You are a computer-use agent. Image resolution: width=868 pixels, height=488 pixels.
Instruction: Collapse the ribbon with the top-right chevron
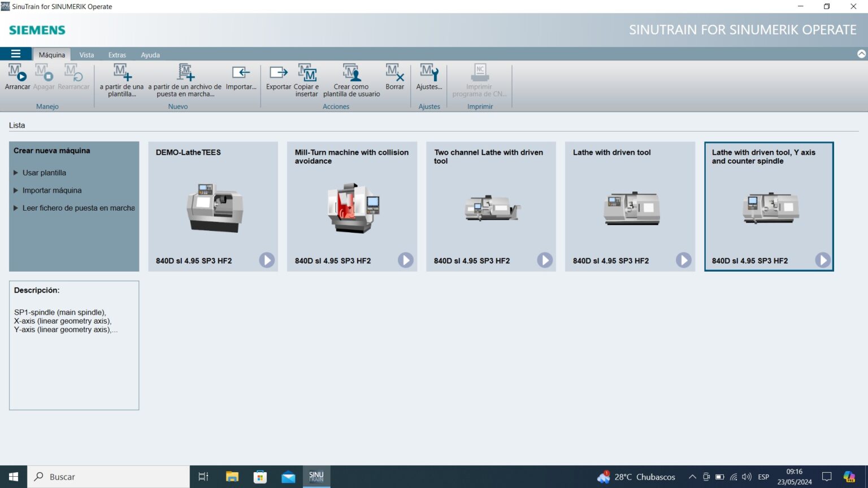[860, 54]
